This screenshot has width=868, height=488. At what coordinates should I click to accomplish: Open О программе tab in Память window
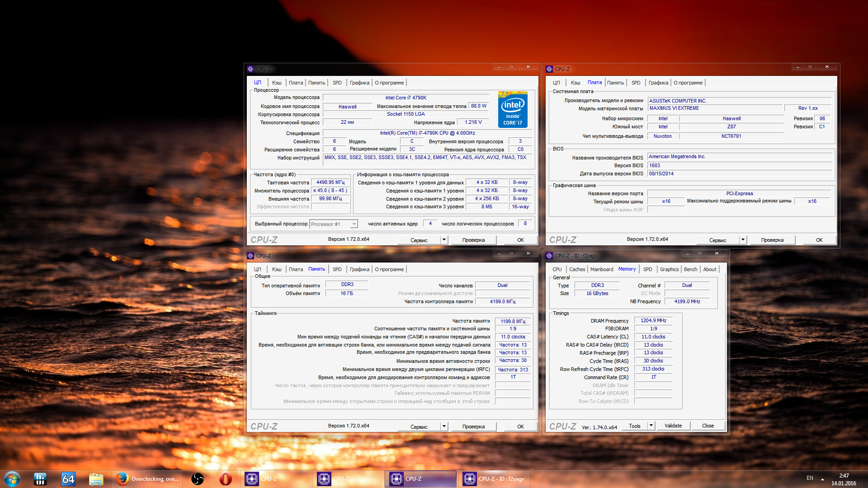tap(389, 269)
